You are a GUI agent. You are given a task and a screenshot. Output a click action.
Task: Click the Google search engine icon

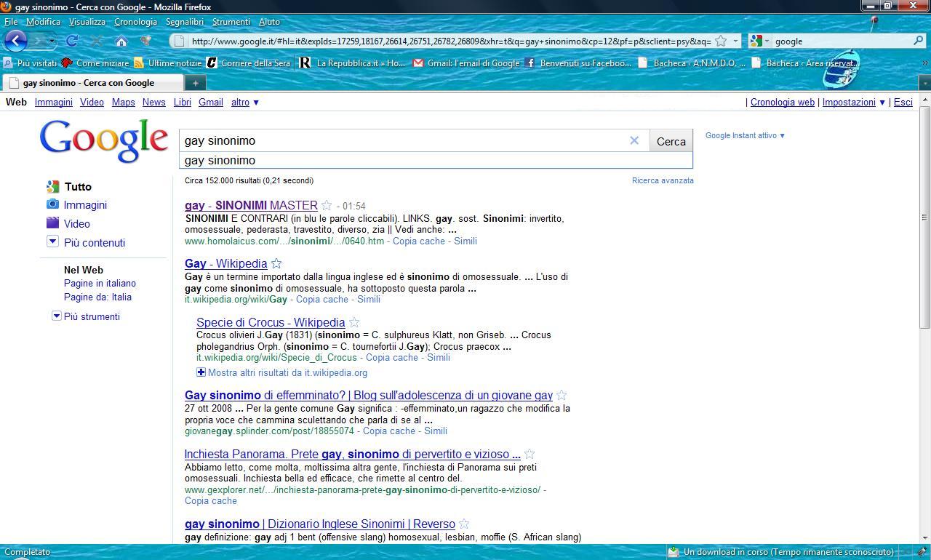coord(756,41)
